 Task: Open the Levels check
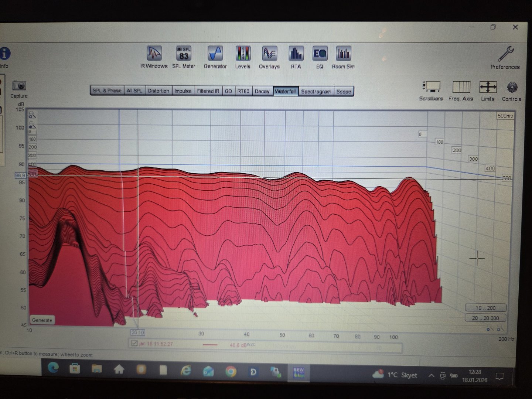click(x=243, y=57)
